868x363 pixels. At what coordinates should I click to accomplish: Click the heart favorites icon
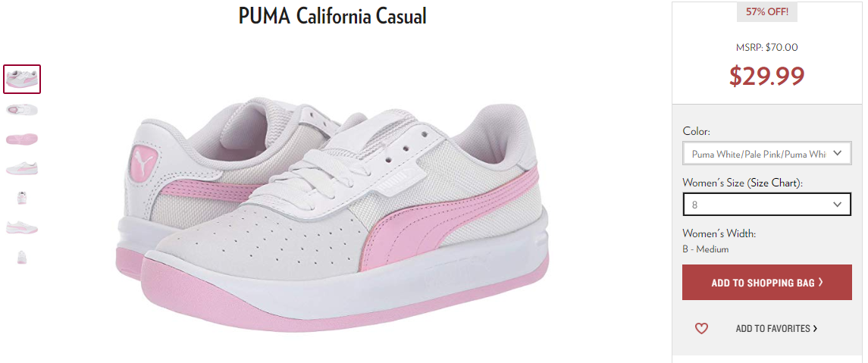[701, 329]
